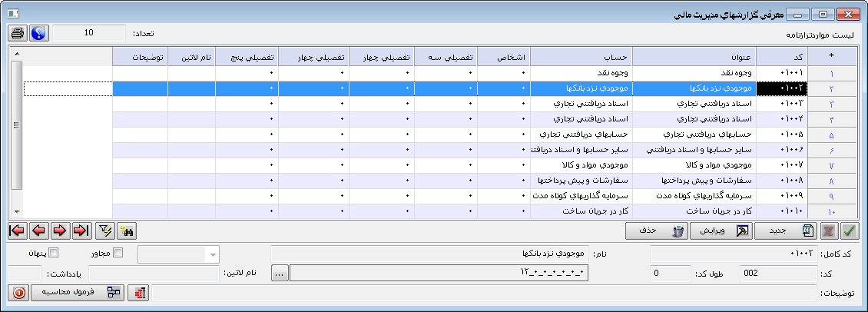The image size is (868, 312).
Task: Click the توضيحات column header
Action: pyautogui.click(x=141, y=56)
